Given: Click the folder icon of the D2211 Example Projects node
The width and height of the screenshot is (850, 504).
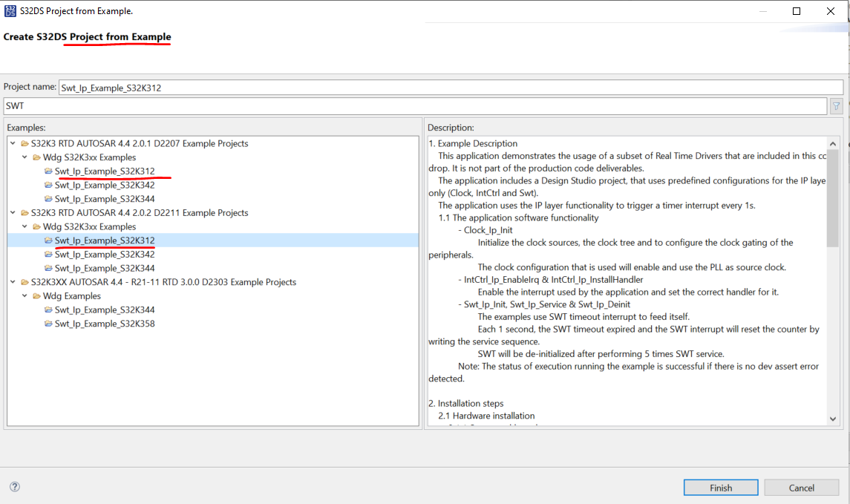Looking at the screenshot, I should coord(24,213).
